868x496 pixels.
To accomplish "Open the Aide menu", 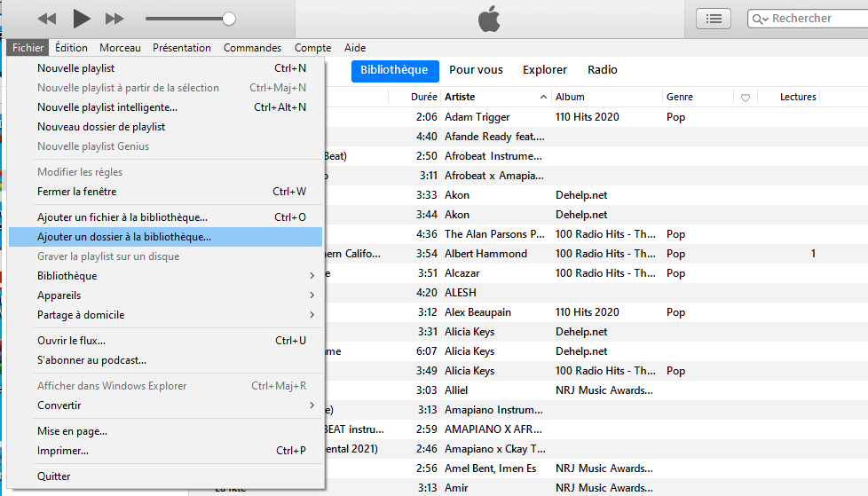I will pos(355,48).
